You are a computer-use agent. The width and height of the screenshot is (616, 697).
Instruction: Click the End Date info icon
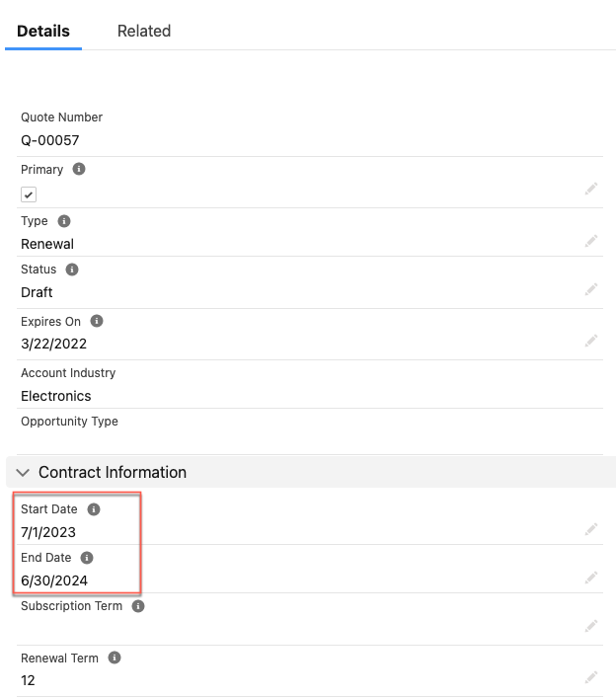tap(88, 558)
